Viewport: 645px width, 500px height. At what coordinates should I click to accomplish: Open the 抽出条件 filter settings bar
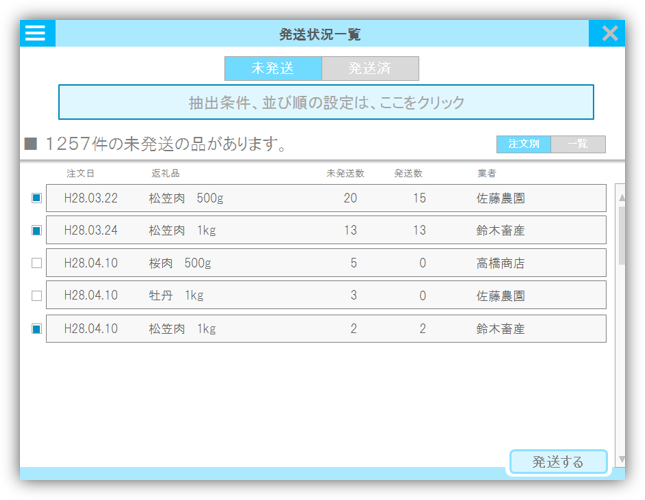point(326,102)
